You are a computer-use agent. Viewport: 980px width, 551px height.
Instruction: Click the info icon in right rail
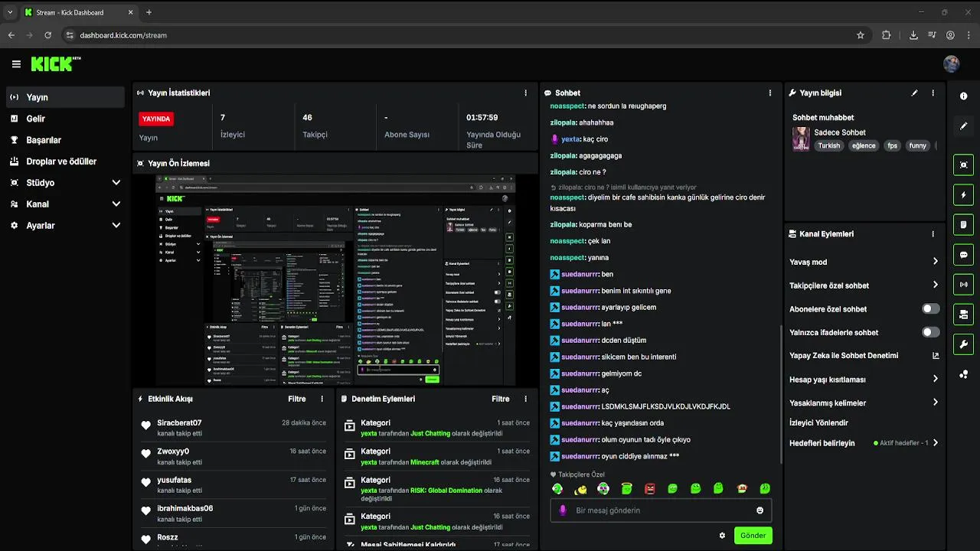pos(963,96)
